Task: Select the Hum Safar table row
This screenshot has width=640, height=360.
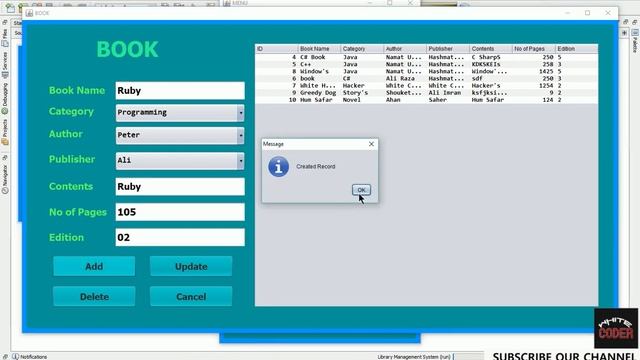Action: point(427,100)
